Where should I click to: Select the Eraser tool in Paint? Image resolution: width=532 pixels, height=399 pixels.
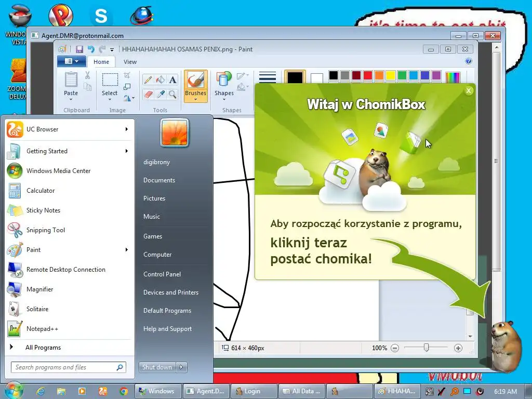(148, 94)
